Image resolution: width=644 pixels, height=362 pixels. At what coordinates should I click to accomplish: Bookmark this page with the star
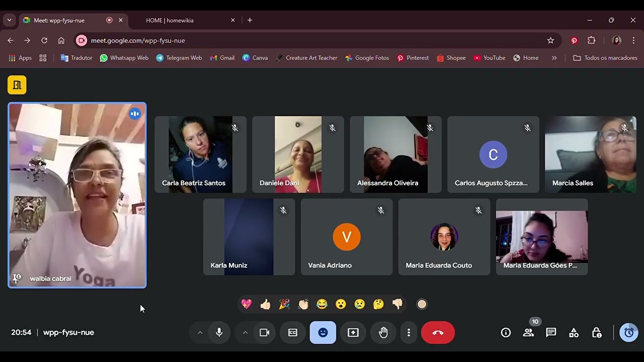(550, 40)
